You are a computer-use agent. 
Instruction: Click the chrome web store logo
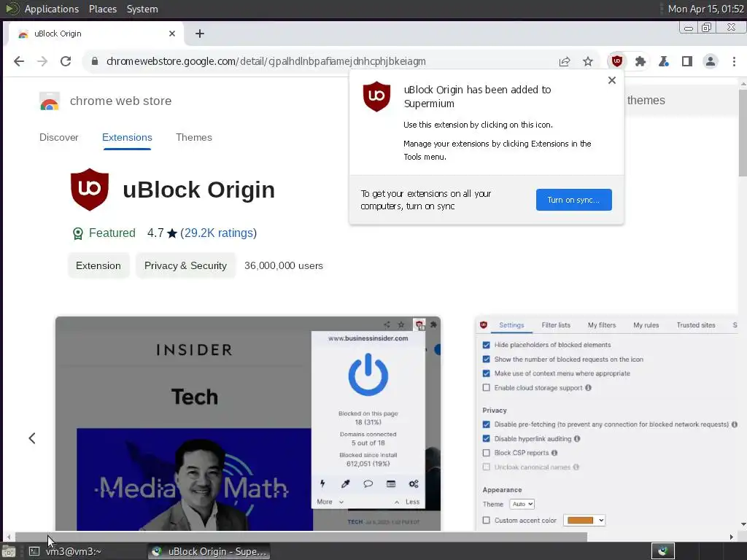50,101
